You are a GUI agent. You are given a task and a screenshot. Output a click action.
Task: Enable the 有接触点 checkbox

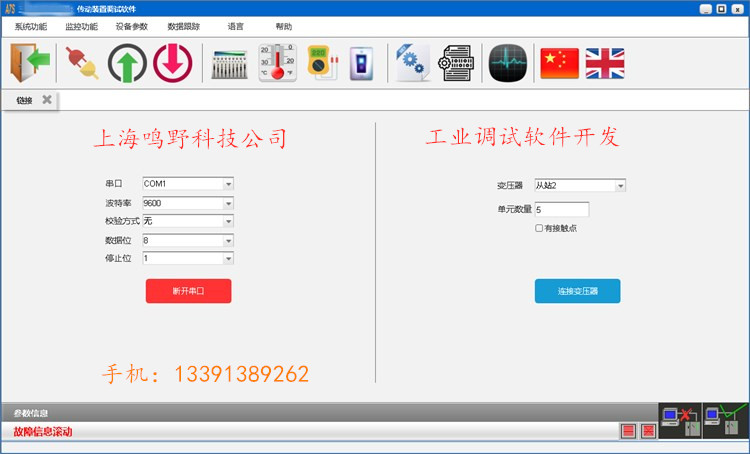pyautogui.click(x=540, y=228)
